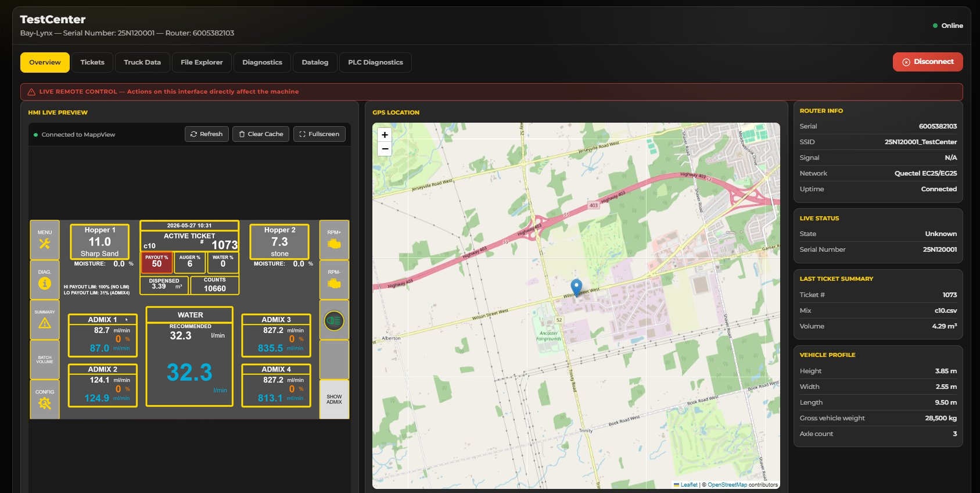Screen dimensions: 980x493
Task: Open the OpenStreetMap contributors link
Action: point(727,485)
